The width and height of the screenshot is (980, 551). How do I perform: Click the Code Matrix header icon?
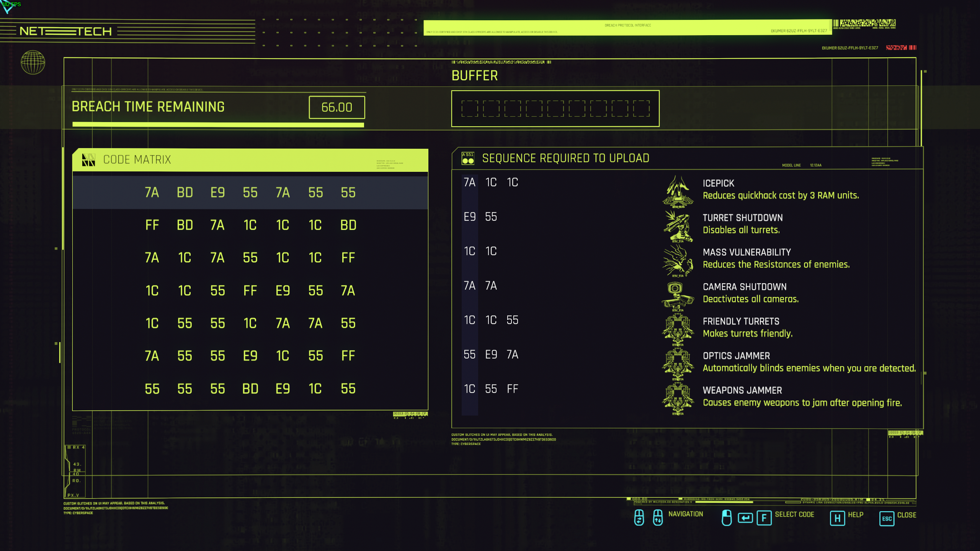[x=88, y=160]
